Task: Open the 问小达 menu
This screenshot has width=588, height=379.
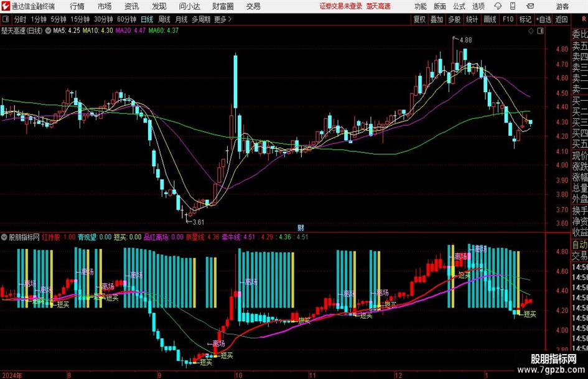Action: coord(189,6)
